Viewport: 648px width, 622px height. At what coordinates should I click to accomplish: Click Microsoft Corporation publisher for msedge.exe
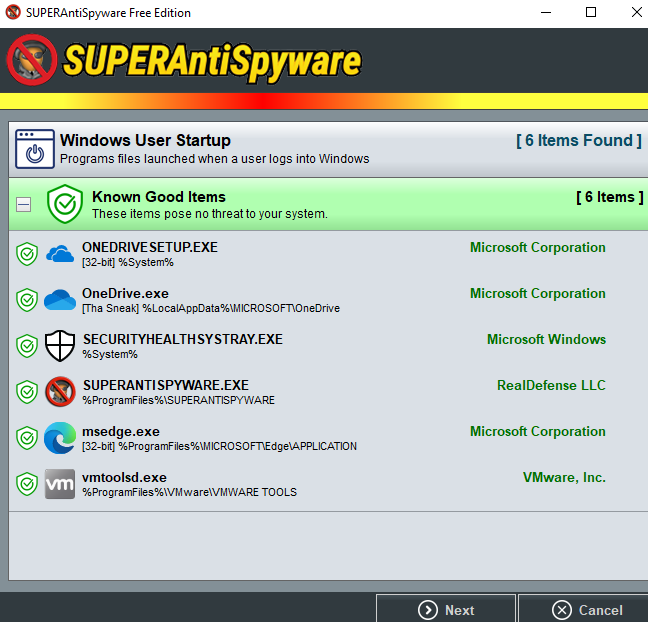pyautogui.click(x=538, y=431)
